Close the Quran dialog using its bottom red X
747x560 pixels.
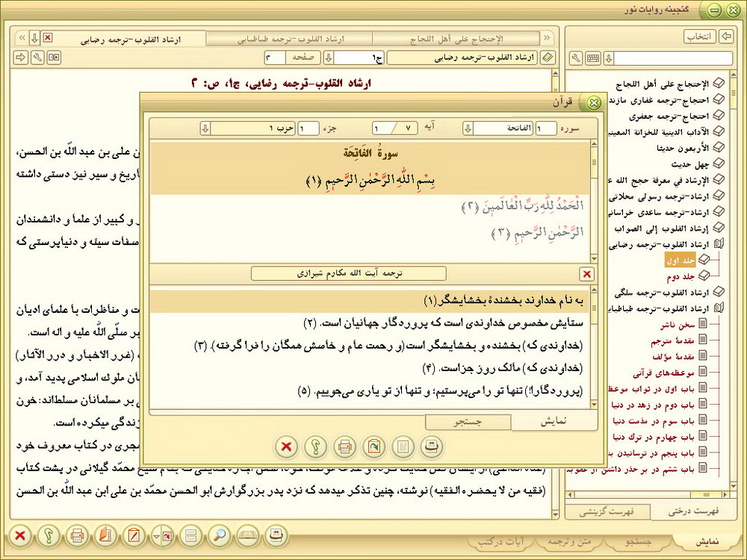point(286,447)
